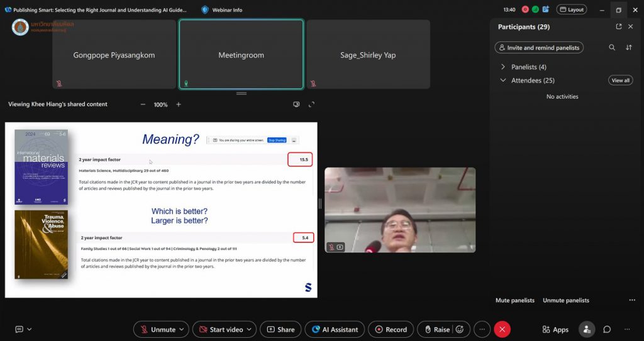Open the chat bubble icon
This screenshot has width=644, height=341.
(607, 329)
